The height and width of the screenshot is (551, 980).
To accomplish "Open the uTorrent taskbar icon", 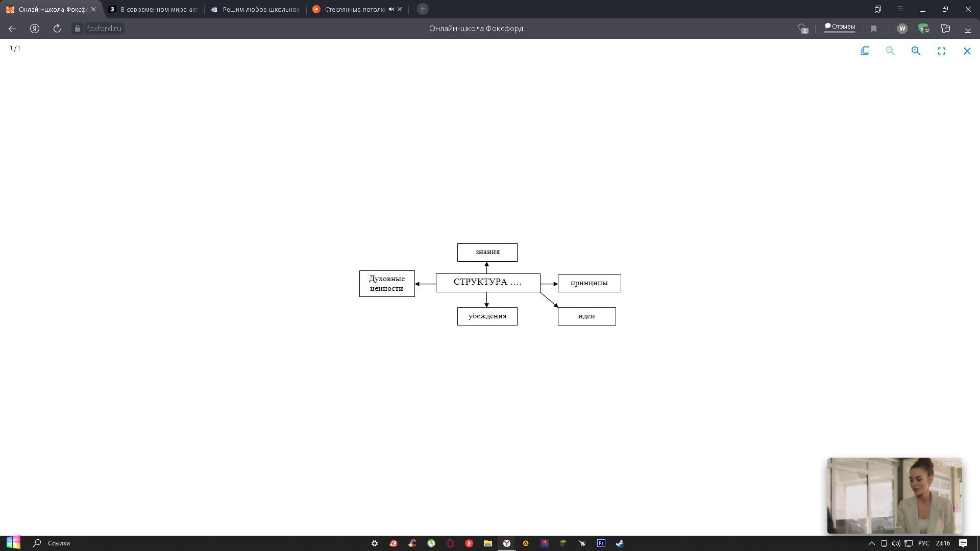I will (431, 543).
